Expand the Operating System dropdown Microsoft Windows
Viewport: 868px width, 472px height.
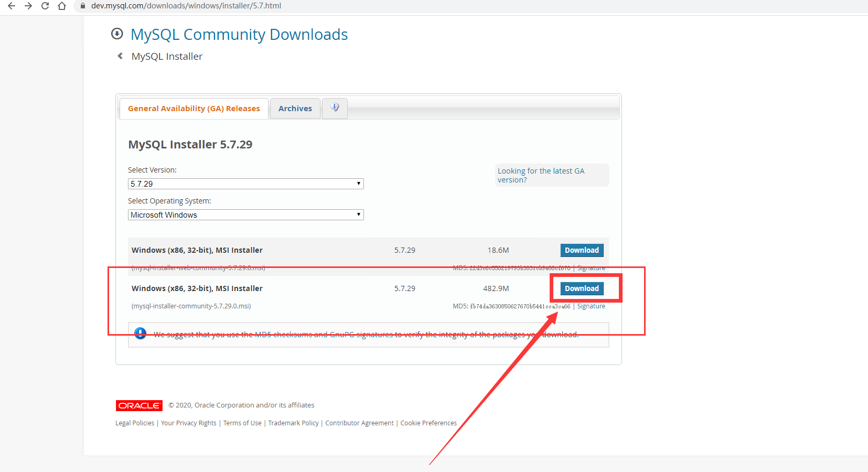point(246,214)
